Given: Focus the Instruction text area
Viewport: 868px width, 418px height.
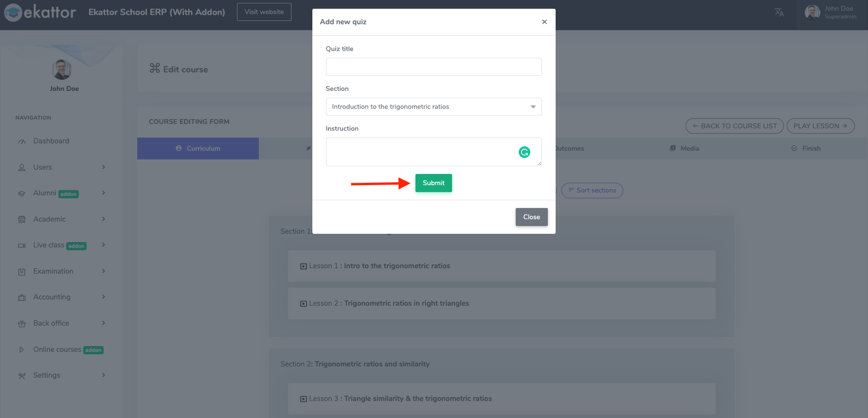Looking at the screenshot, I should click(434, 152).
